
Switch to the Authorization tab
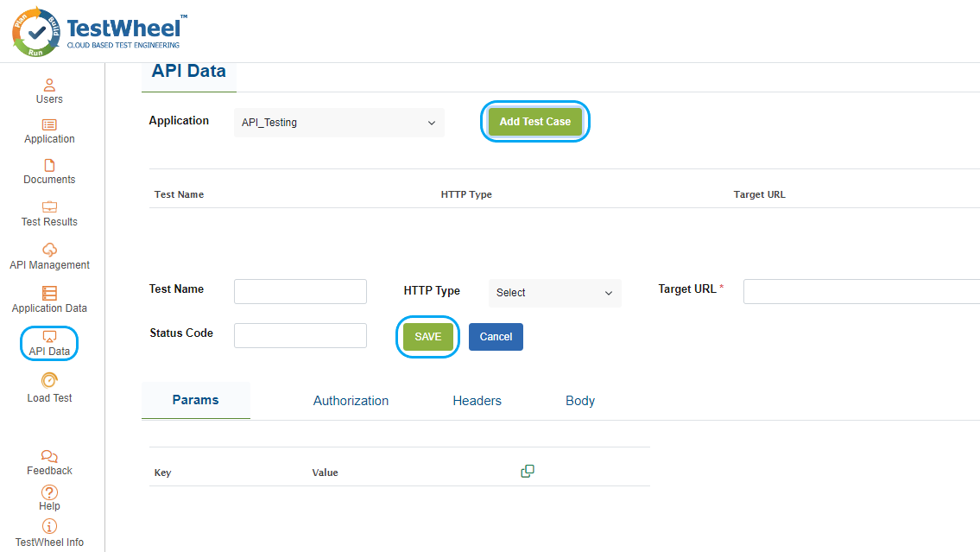351,400
